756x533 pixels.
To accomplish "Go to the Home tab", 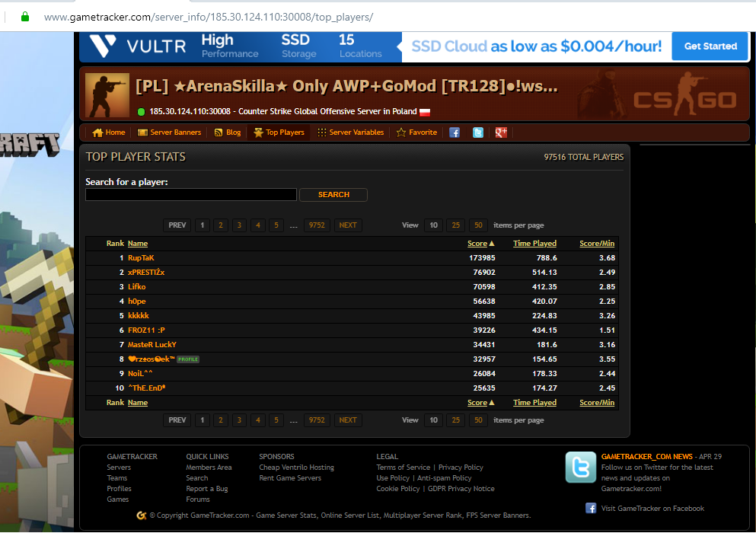I will pyautogui.click(x=108, y=132).
